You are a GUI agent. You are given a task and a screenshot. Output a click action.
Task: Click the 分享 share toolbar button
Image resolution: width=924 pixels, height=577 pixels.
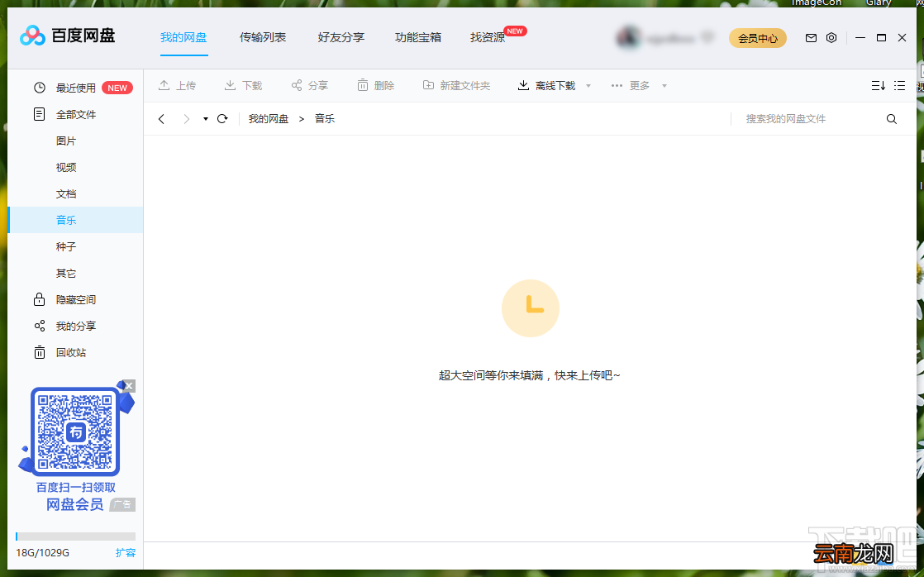310,85
